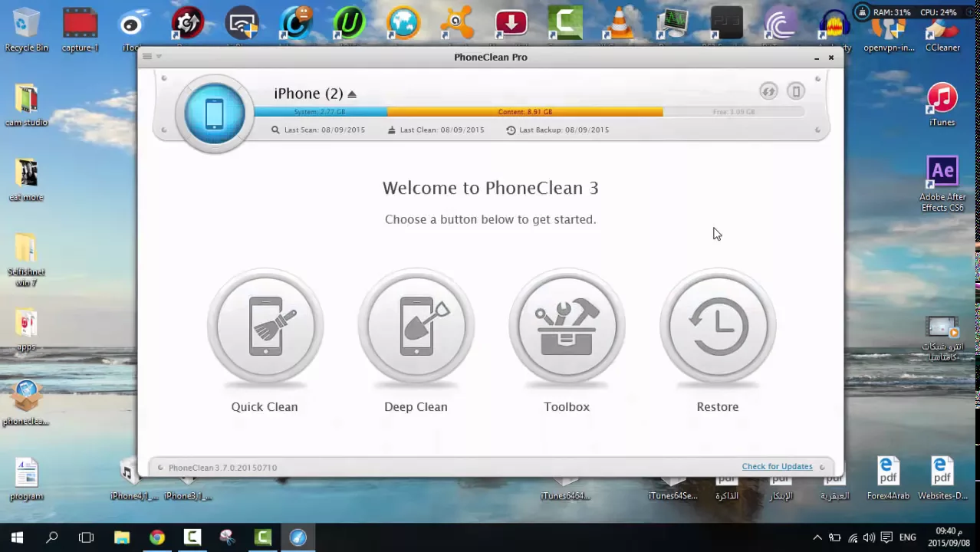This screenshot has width=980, height=552.
Task: Click the Last Backup date text
Action: tap(564, 130)
